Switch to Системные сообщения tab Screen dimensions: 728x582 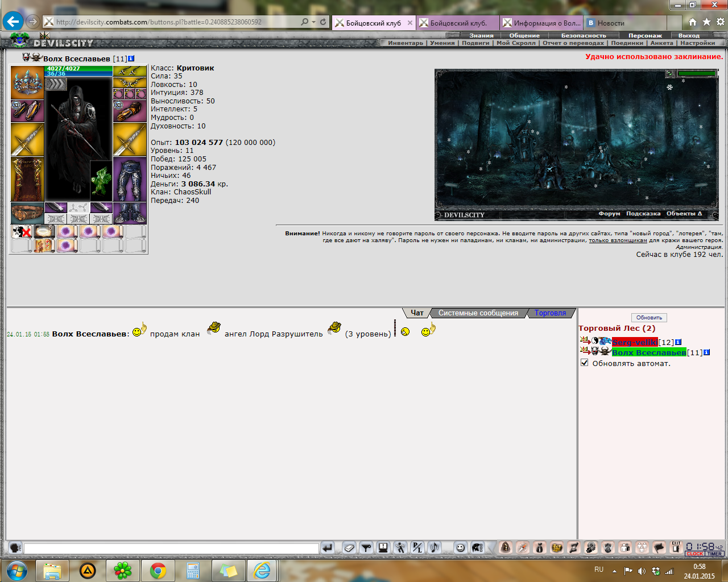tap(478, 313)
